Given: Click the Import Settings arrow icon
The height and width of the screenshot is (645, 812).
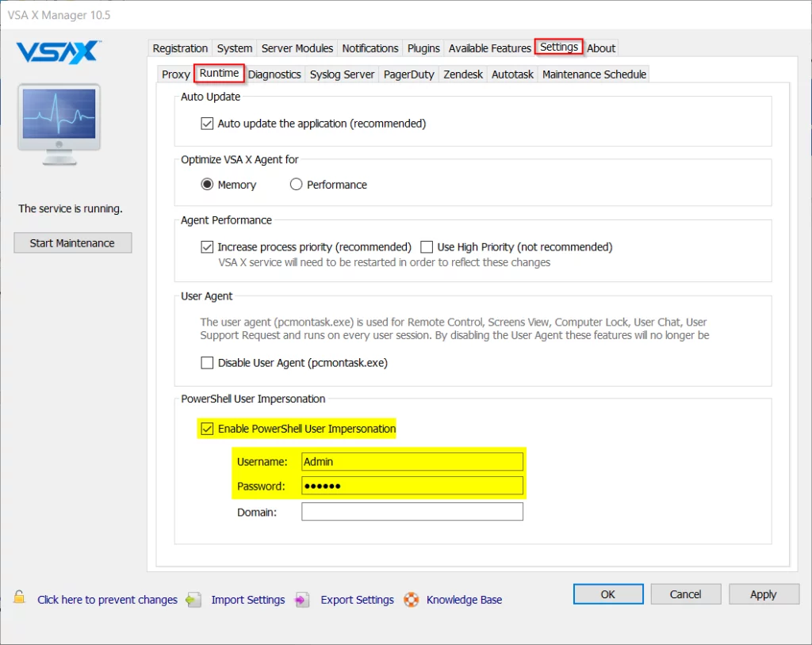Looking at the screenshot, I should 193,600.
